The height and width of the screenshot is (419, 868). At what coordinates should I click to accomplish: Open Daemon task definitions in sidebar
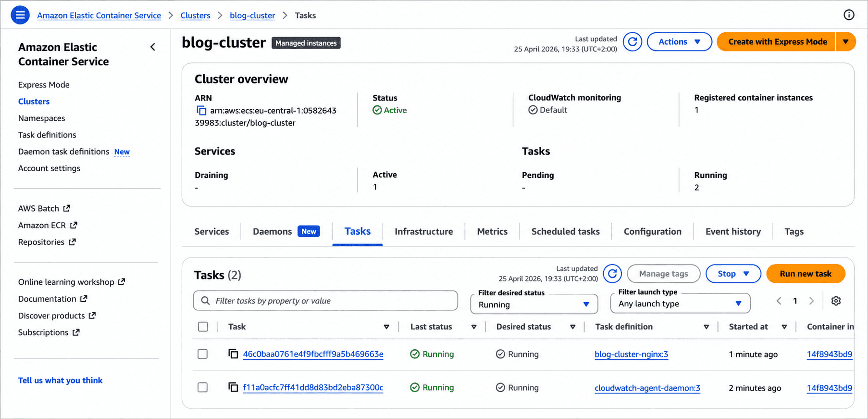(x=64, y=152)
